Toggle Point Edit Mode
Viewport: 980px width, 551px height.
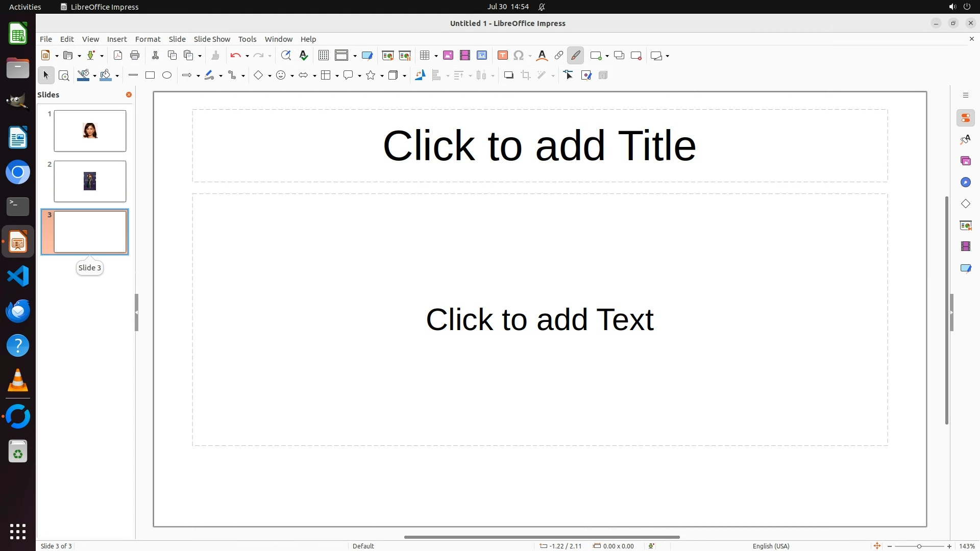pos(569,76)
